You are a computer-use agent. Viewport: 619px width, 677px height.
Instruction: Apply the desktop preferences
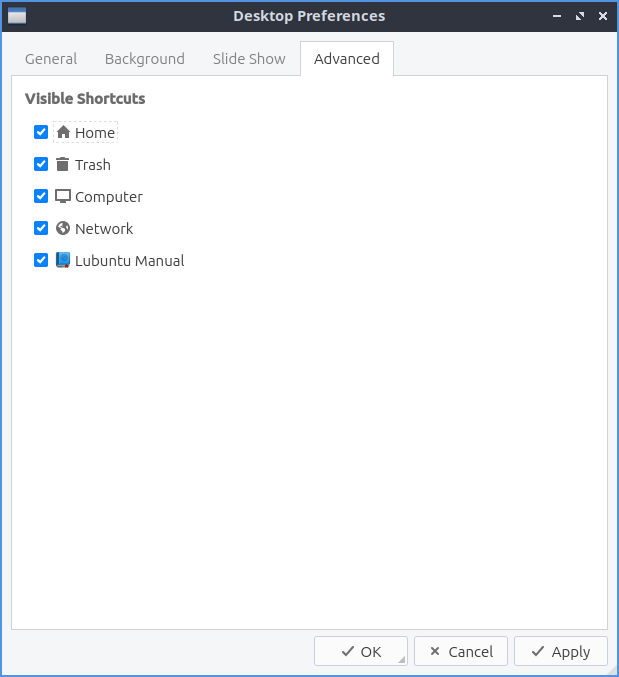pyautogui.click(x=560, y=652)
